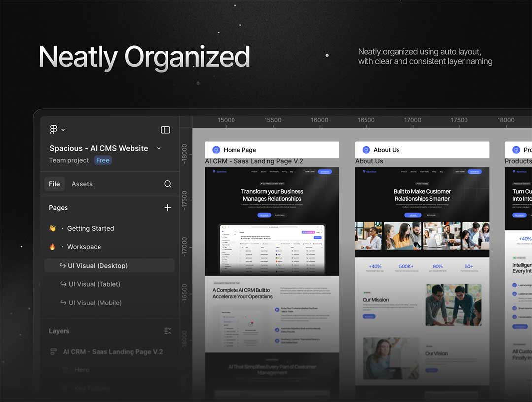Select the Workspace page
This screenshot has height=402, width=532.
pos(84,247)
